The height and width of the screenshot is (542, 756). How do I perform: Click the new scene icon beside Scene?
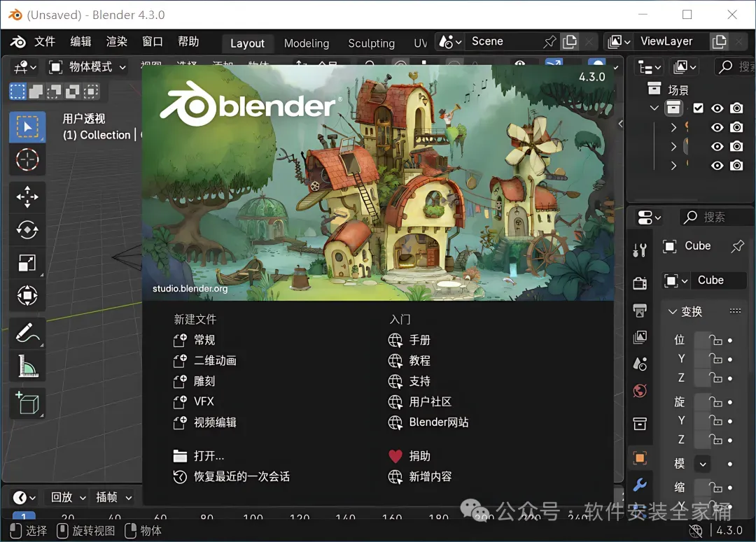point(570,42)
